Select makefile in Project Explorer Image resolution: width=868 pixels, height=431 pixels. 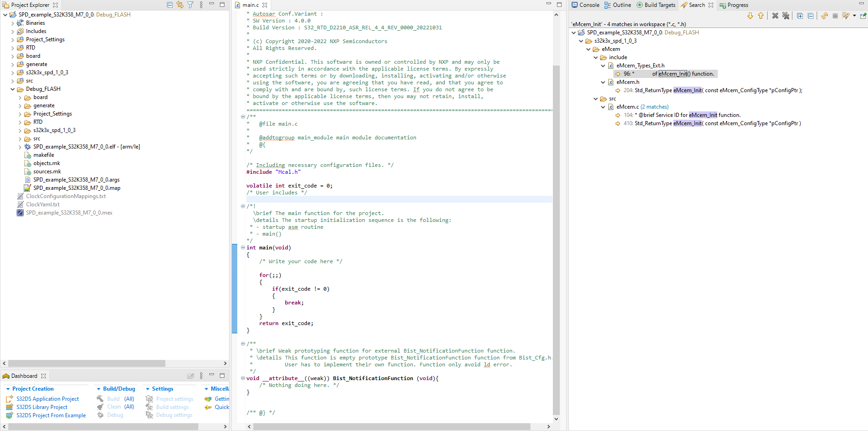coord(44,155)
